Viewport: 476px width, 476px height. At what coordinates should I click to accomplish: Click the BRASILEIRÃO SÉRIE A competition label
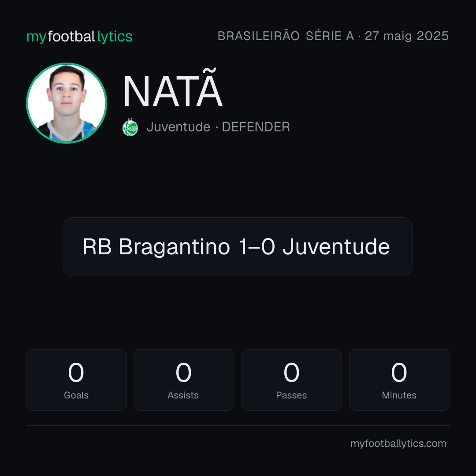tap(286, 36)
